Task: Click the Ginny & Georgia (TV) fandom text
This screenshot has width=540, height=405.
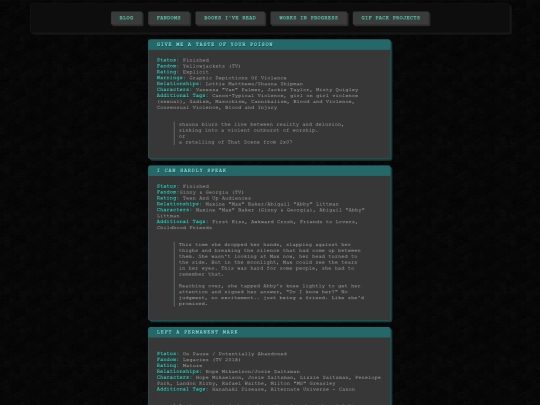Action: [211, 192]
